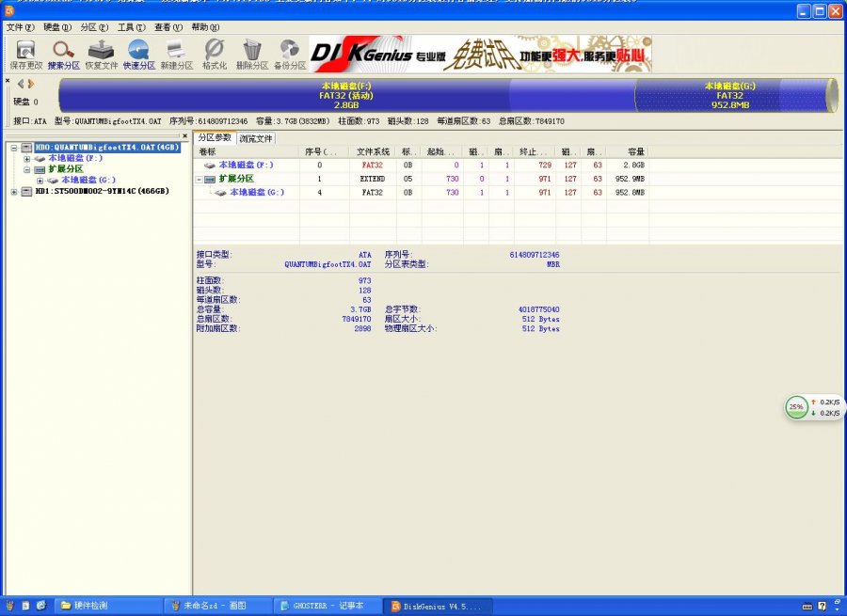Image resolution: width=847 pixels, height=616 pixels.
Task: Go to the next disk with right arrow
Action: point(31,84)
